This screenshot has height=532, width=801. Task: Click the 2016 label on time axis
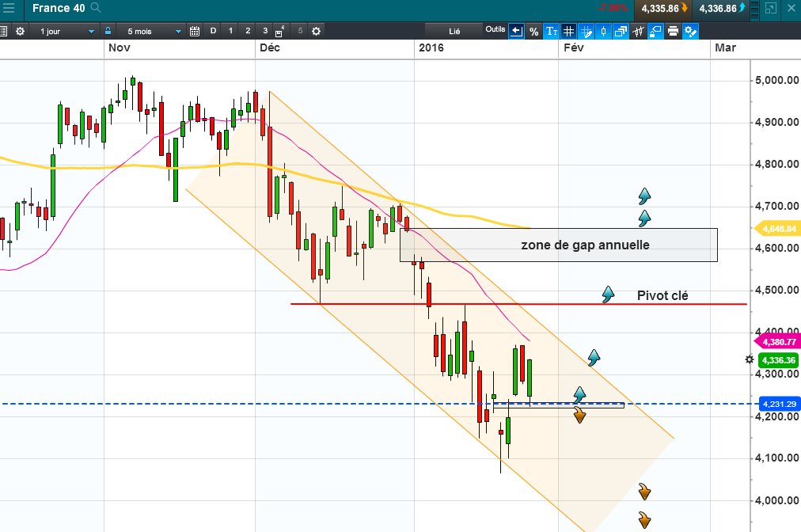(x=431, y=47)
